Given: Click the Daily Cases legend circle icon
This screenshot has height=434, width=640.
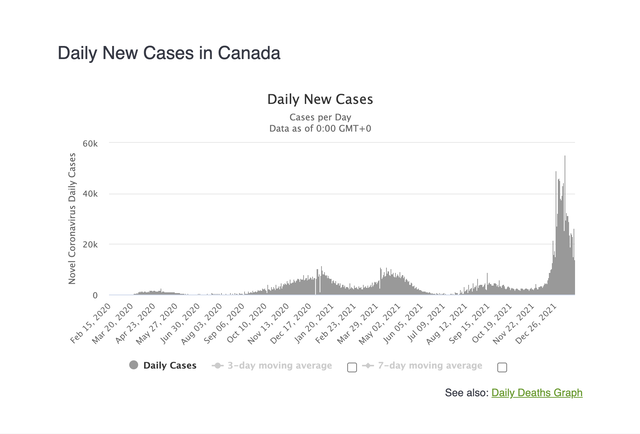Looking at the screenshot, I should click(x=134, y=366).
